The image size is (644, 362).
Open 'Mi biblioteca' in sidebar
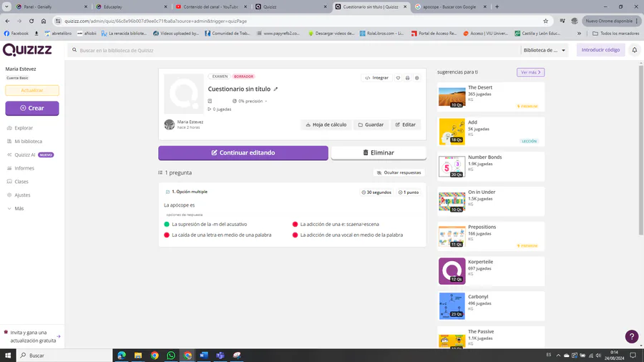[28, 142]
